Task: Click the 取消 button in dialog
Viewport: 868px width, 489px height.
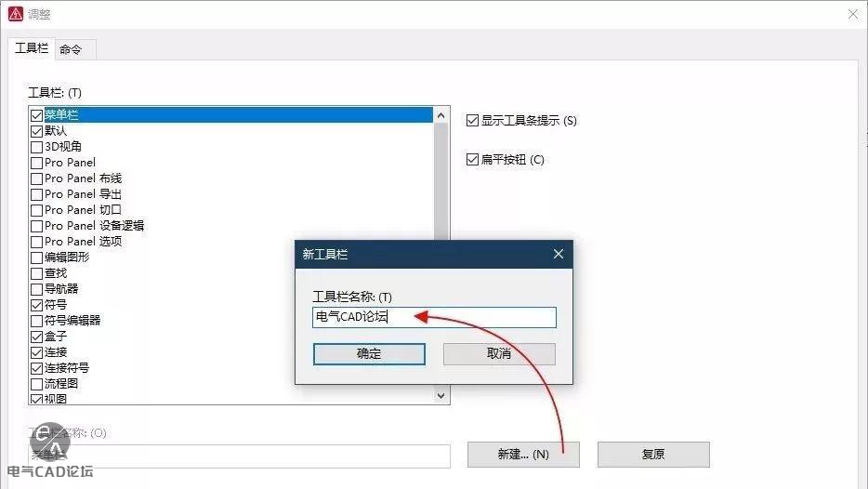Action: click(x=499, y=353)
